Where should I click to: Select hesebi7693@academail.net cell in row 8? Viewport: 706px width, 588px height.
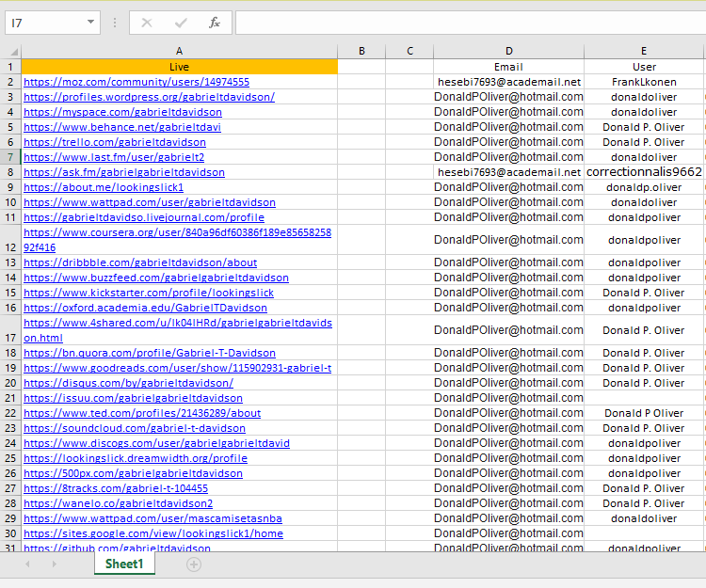(508, 172)
